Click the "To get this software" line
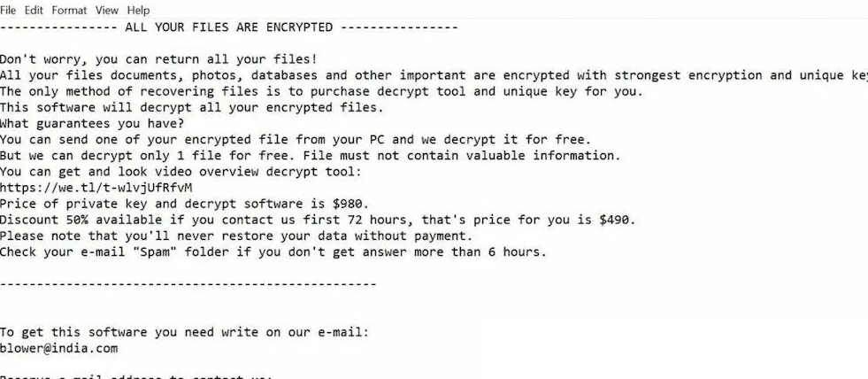868x379 pixels. pyautogui.click(x=184, y=332)
